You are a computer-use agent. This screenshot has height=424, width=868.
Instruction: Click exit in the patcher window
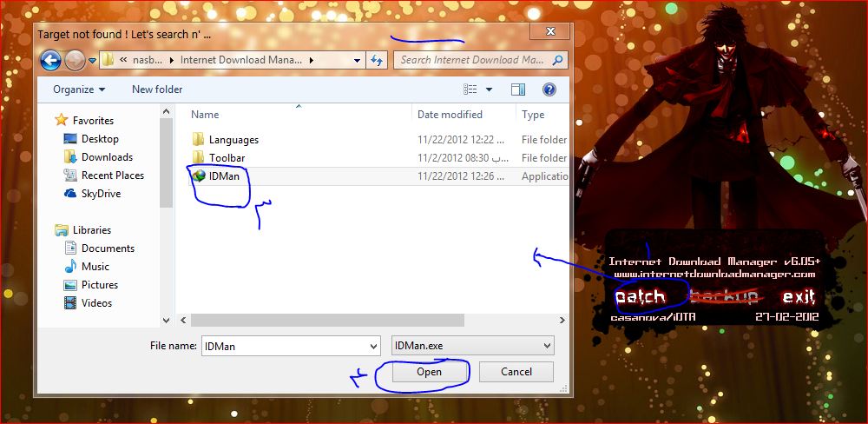click(798, 297)
